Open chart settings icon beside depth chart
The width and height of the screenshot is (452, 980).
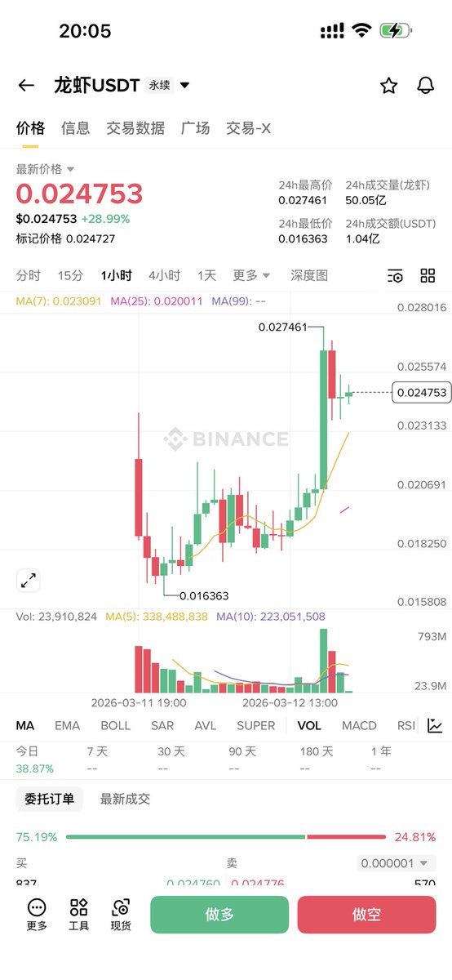[x=395, y=276]
